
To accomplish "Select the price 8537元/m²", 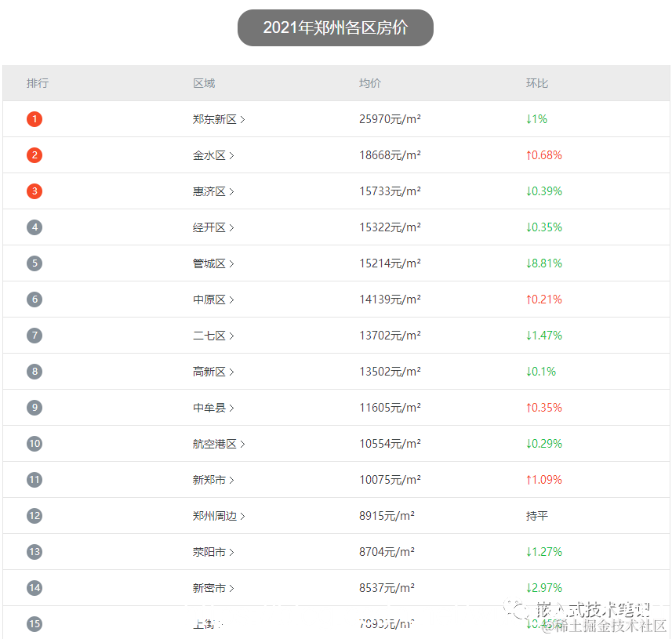I will tap(387, 587).
